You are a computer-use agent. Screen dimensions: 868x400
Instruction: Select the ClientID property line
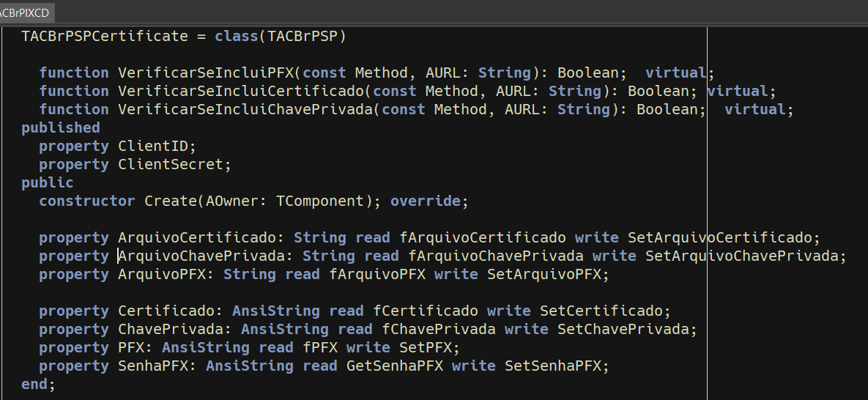coord(117,147)
